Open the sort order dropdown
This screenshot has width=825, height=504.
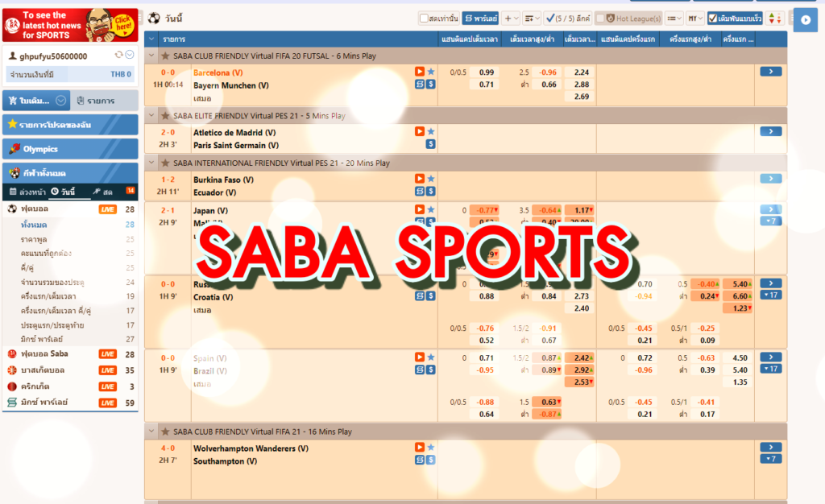pos(532,19)
